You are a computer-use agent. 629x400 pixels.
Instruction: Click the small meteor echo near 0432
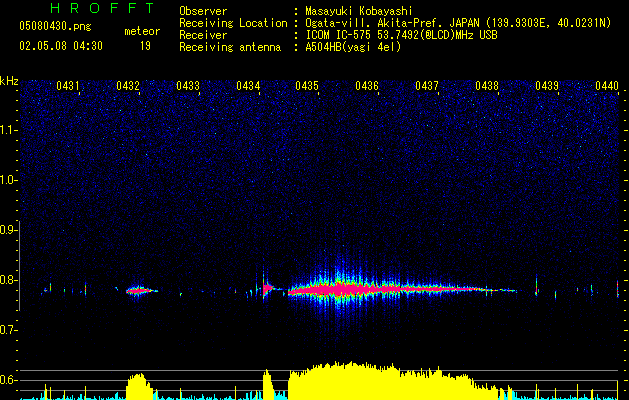click(139, 291)
